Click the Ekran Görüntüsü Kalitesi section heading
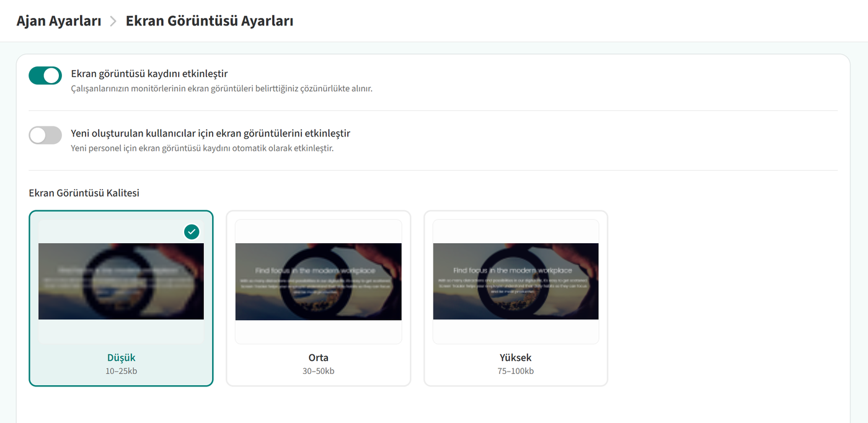Screen dimensions: 868x423 (84, 193)
